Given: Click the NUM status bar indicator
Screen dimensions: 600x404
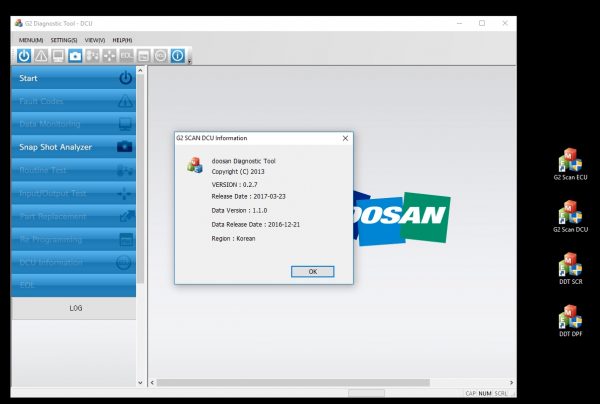Looking at the screenshot, I should point(485,393).
